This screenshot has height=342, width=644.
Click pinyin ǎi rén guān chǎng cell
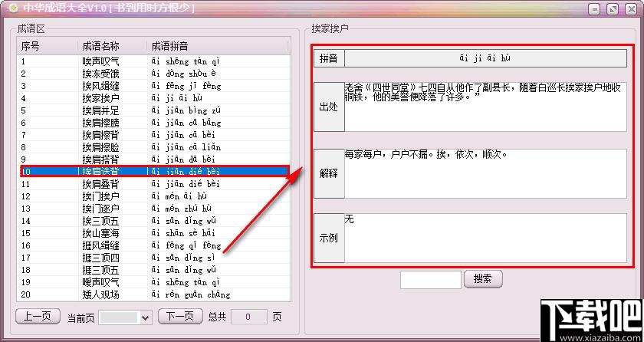pos(191,294)
